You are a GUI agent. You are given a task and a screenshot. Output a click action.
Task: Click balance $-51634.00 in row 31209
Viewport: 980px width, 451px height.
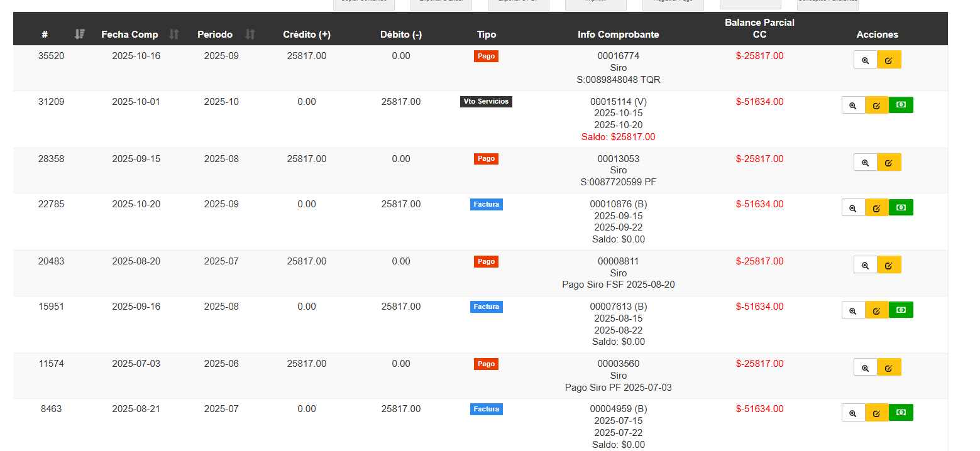coord(759,102)
